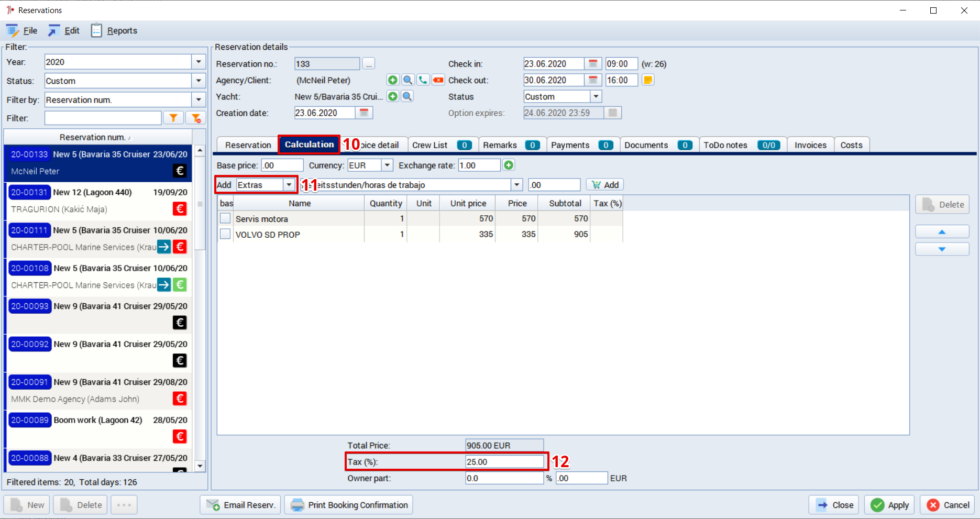This screenshot has height=519, width=980.
Task: Click the Cancel button
Action: coord(948,505)
